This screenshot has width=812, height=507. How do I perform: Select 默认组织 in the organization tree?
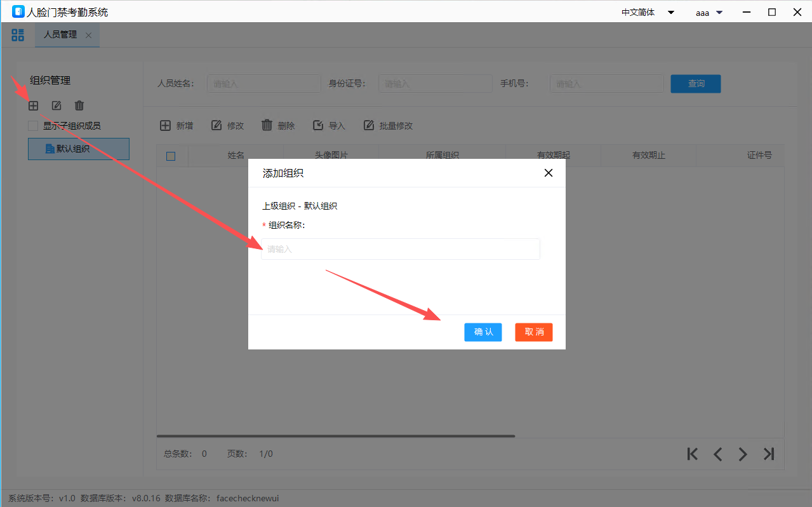point(79,149)
